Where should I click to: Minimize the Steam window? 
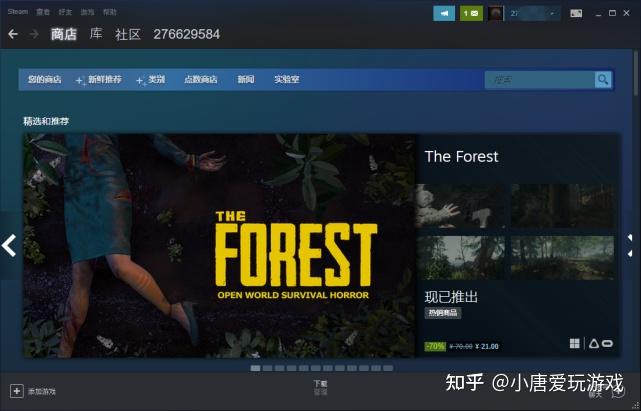pos(598,15)
